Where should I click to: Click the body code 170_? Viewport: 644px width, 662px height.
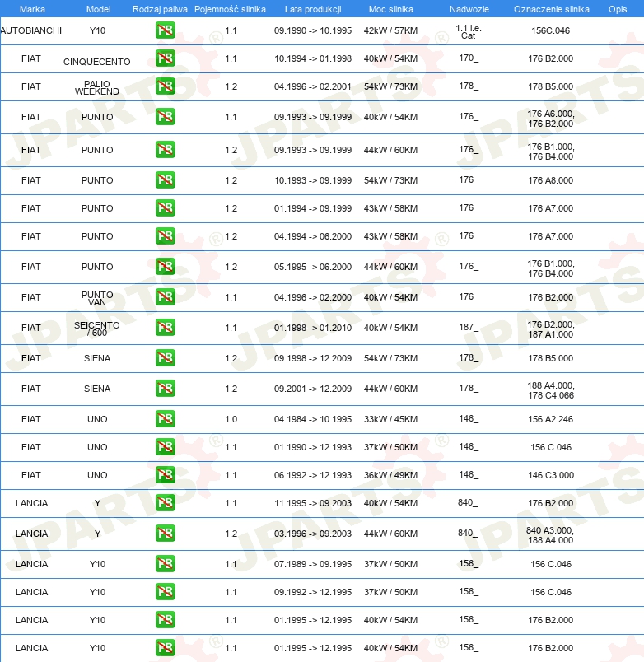click(469, 58)
